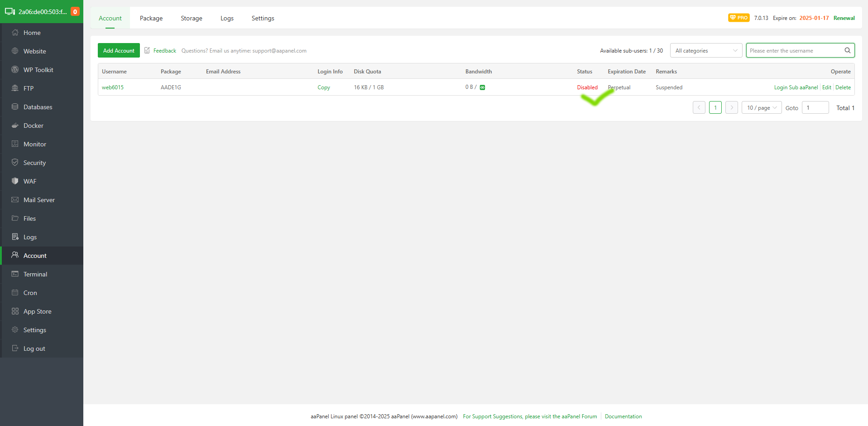
Task: Expand the 10 / page size dropdown
Action: (762, 107)
